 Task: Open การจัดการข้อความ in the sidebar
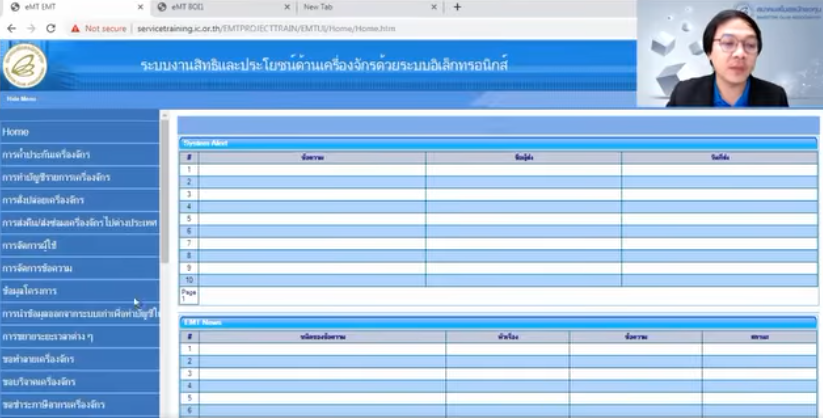80,268
